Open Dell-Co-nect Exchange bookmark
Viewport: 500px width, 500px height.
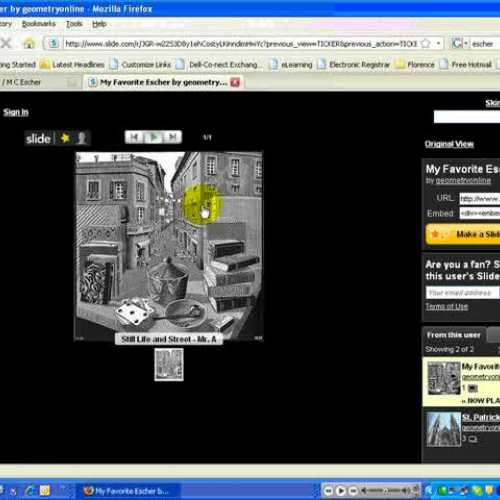click(x=219, y=64)
